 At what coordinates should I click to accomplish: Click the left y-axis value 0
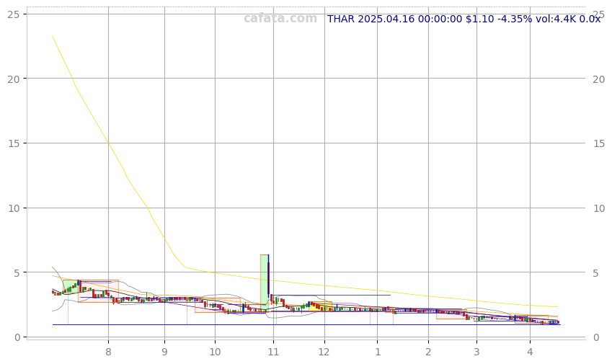pos(17,337)
